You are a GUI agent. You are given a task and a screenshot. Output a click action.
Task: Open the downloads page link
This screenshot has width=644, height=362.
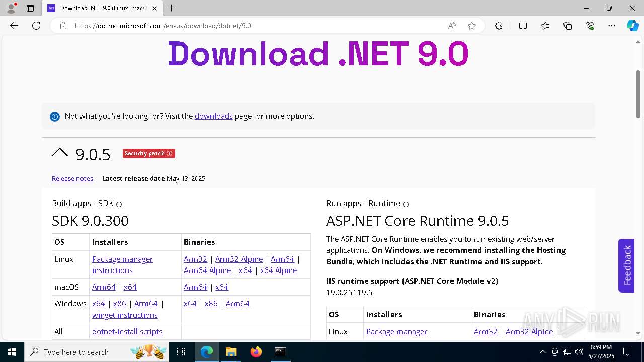(x=214, y=116)
